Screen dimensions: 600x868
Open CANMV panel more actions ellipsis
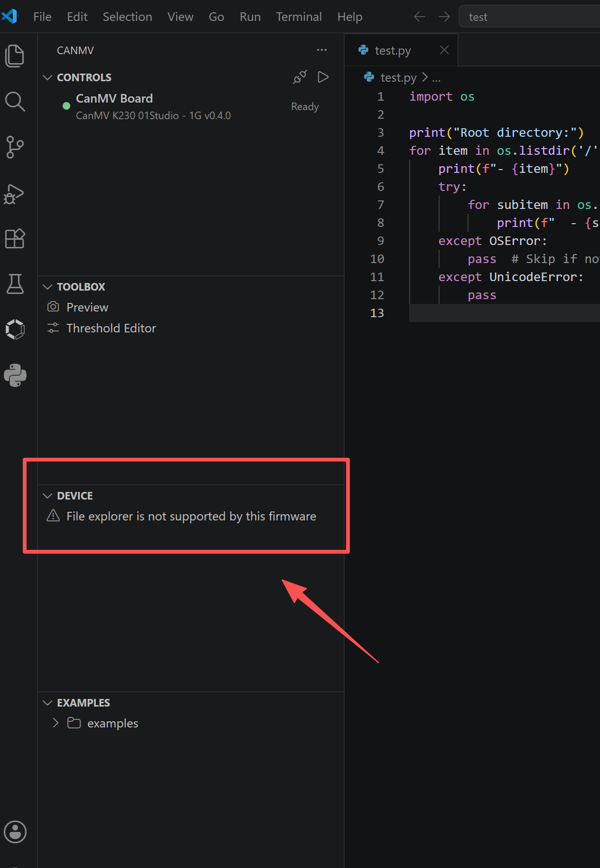point(322,50)
